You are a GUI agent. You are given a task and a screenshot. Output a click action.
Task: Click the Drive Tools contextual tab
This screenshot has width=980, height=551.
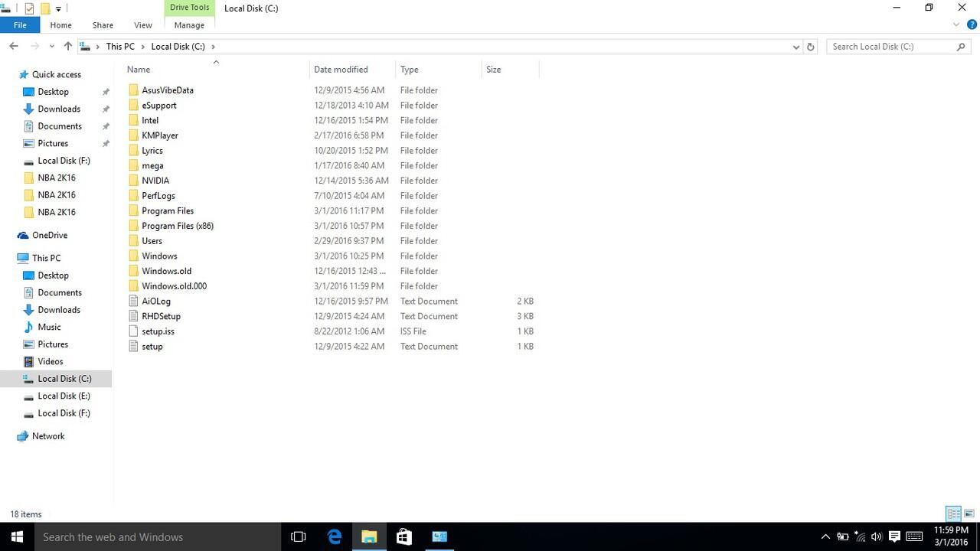(x=189, y=8)
